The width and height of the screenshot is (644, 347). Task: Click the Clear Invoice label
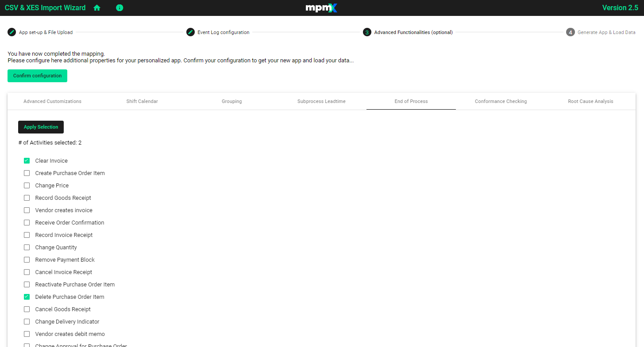coord(51,160)
